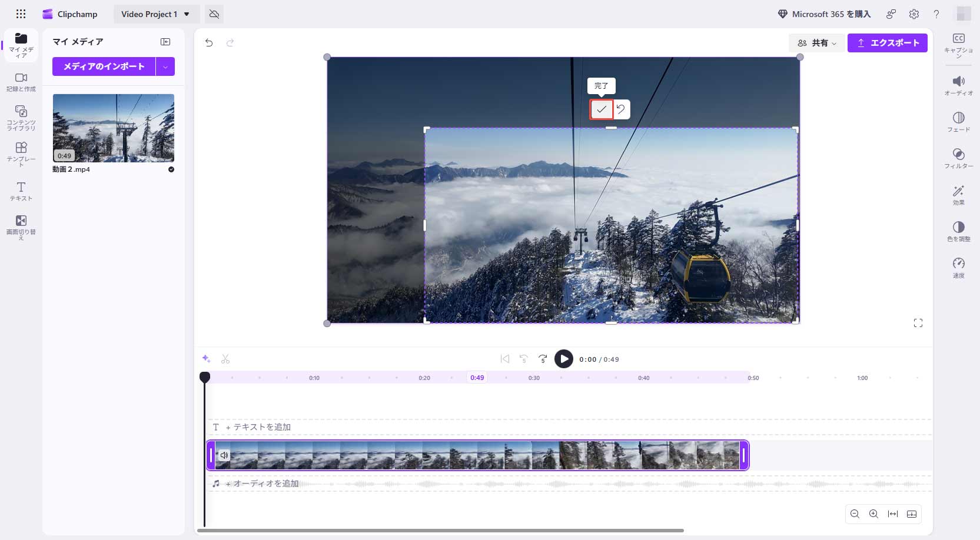Open the 記録と作成 section
Screen dimensions: 980x540
tap(21, 82)
